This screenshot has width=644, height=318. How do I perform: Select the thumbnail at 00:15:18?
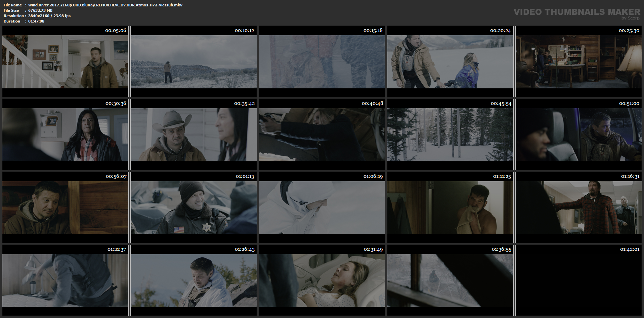pyautogui.click(x=322, y=62)
